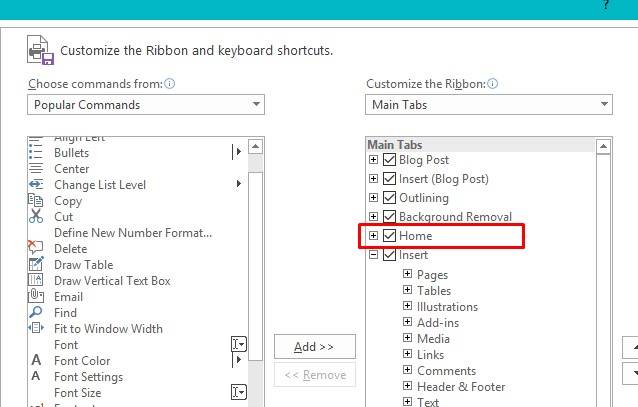Open Change List Level submenu arrow
Image resolution: width=638 pixels, height=407 pixels.
[239, 184]
